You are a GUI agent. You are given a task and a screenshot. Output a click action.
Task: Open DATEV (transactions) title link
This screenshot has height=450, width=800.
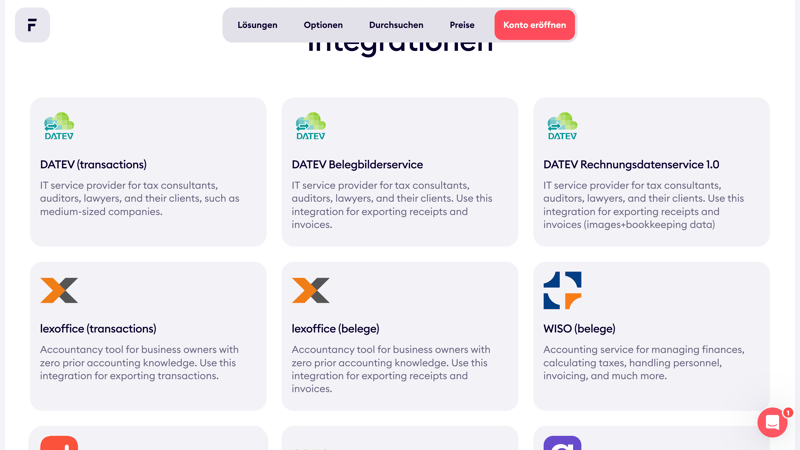(x=93, y=165)
